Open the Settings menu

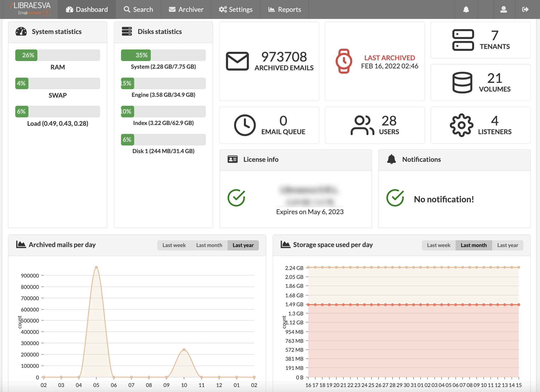[235, 9]
